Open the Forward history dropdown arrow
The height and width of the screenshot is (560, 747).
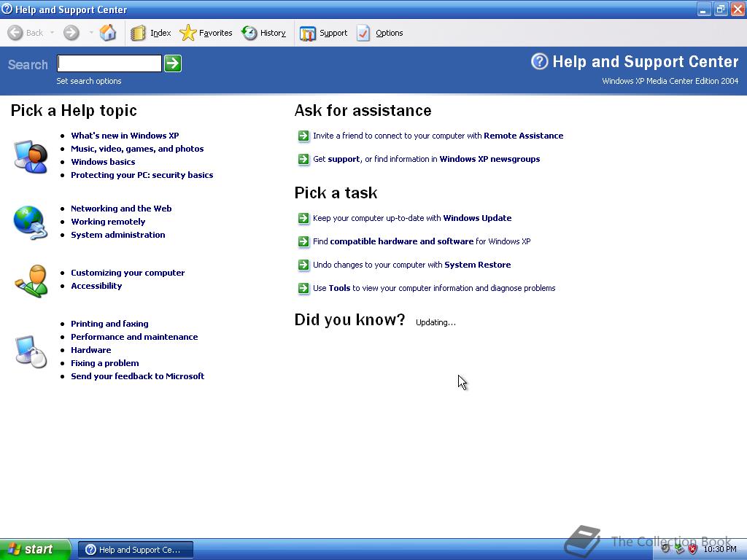point(90,33)
